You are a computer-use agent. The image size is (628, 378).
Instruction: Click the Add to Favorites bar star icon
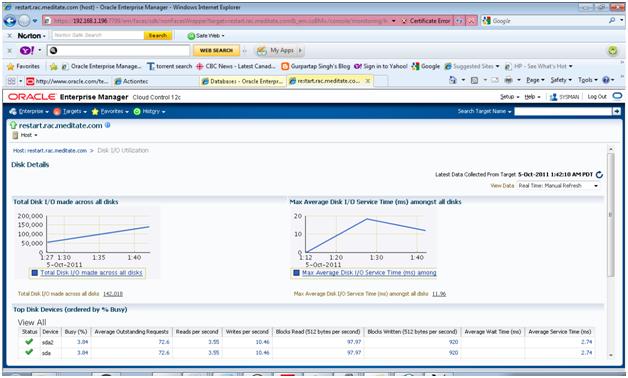coord(53,66)
